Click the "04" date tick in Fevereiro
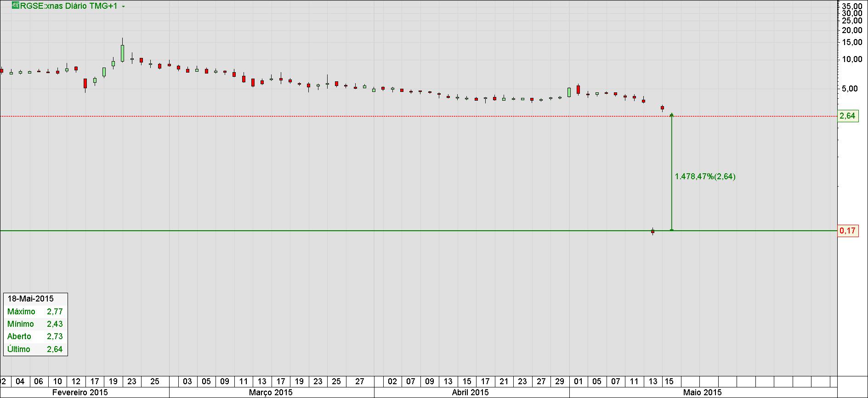The height and width of the screenshot is (398, 868). [x=20, y=381]
